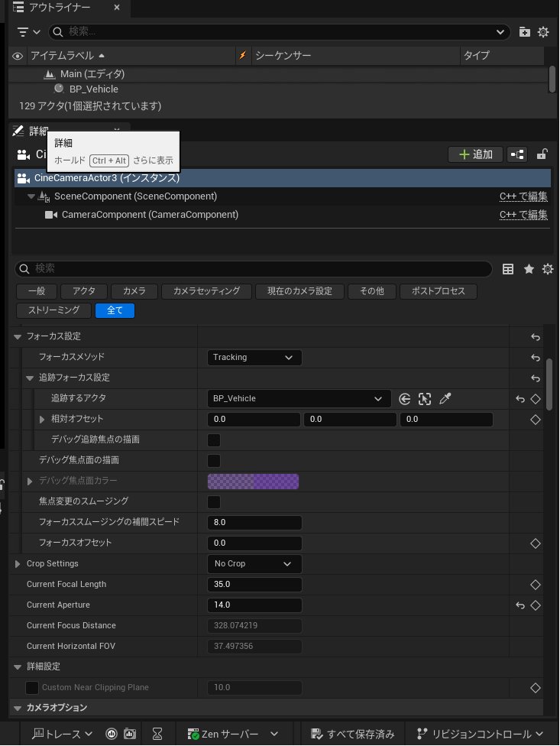Open the Outliner search history dropdown arrow

pos(500,32)
